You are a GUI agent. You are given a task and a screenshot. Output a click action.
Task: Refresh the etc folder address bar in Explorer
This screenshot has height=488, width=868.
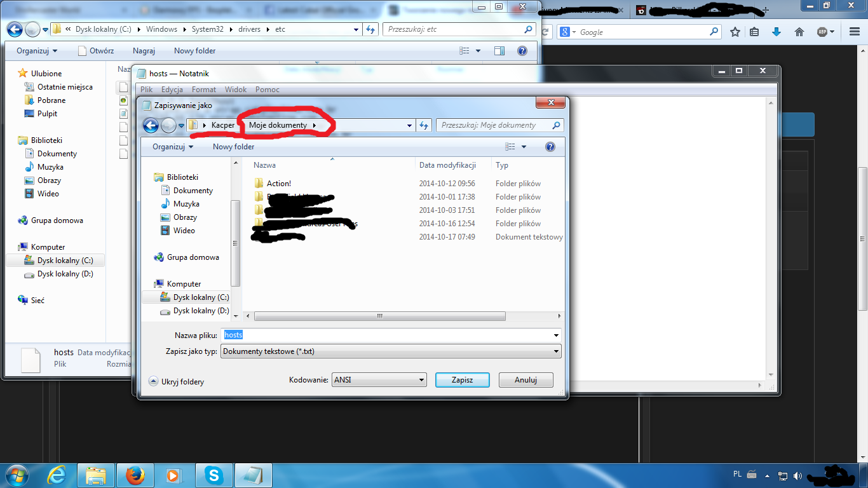371,29
